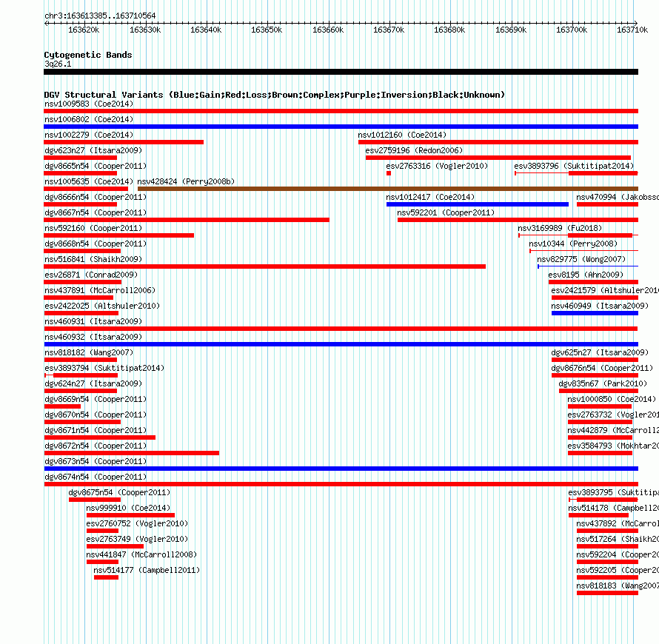Open the nsv1002279 (Coe2014) variant label

tap(89, 135)
